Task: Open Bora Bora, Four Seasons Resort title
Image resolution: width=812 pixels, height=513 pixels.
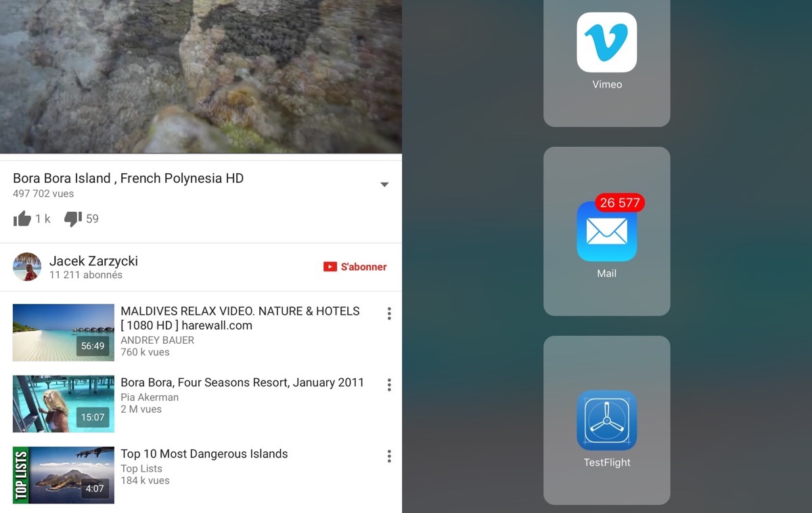Action: (x=242, y=382)
